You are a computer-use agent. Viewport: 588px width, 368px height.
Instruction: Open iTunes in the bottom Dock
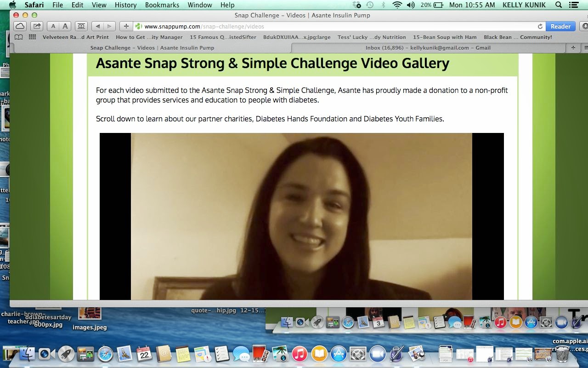coord(299,354)
